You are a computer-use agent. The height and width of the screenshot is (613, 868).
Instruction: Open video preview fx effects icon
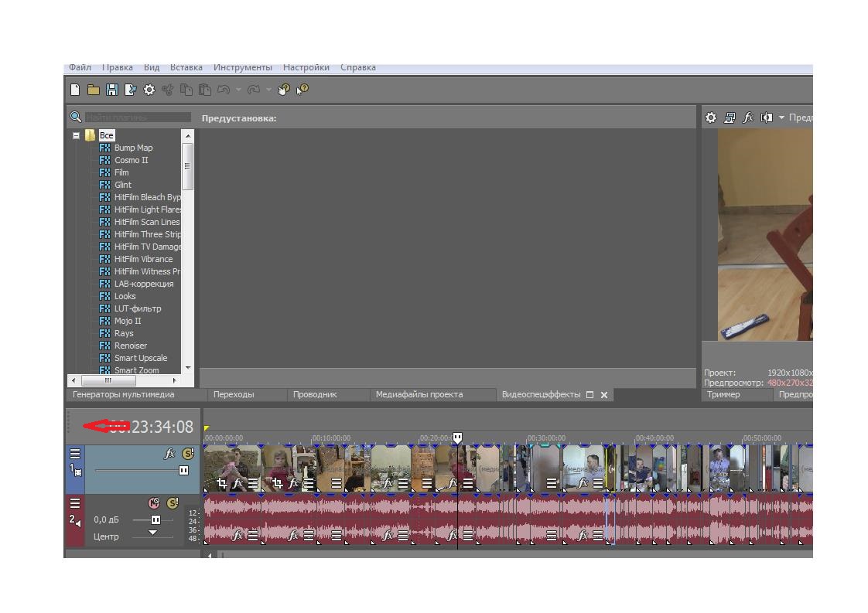[748, 117]
